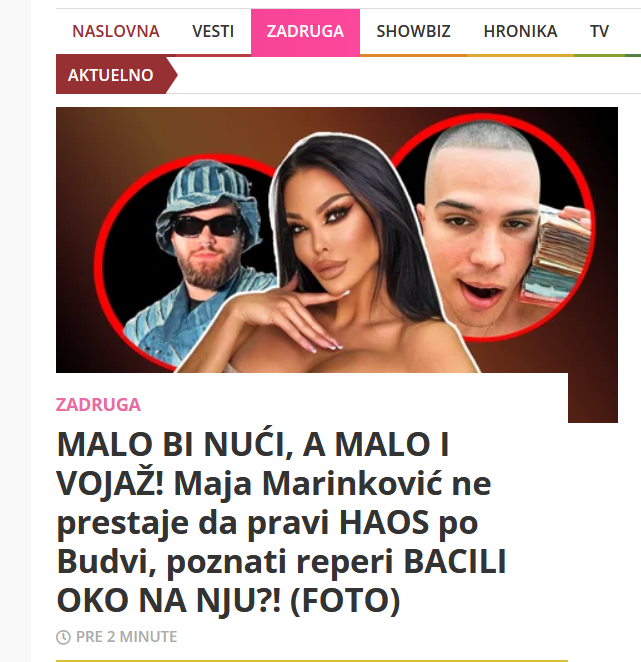Switch to the HRONIKA tab
The height and width of the screenshot is (662, 641).
pos(520,31)
